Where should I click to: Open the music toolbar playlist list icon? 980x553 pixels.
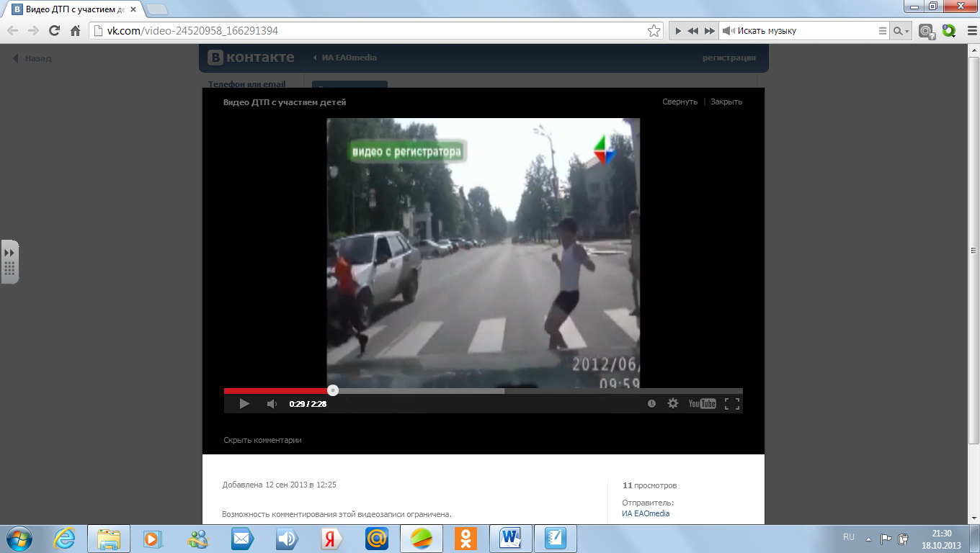(883, 31)
